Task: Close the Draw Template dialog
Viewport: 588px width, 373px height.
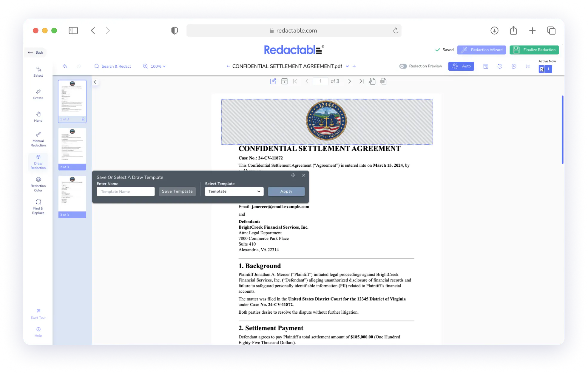Action: [x=303, y=175]
